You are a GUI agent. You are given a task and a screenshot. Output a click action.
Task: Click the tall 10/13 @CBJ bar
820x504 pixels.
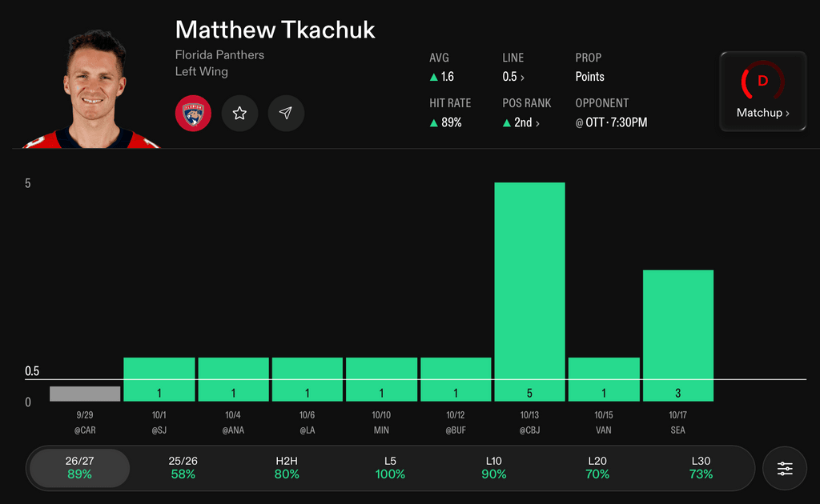tap(530, 291)
